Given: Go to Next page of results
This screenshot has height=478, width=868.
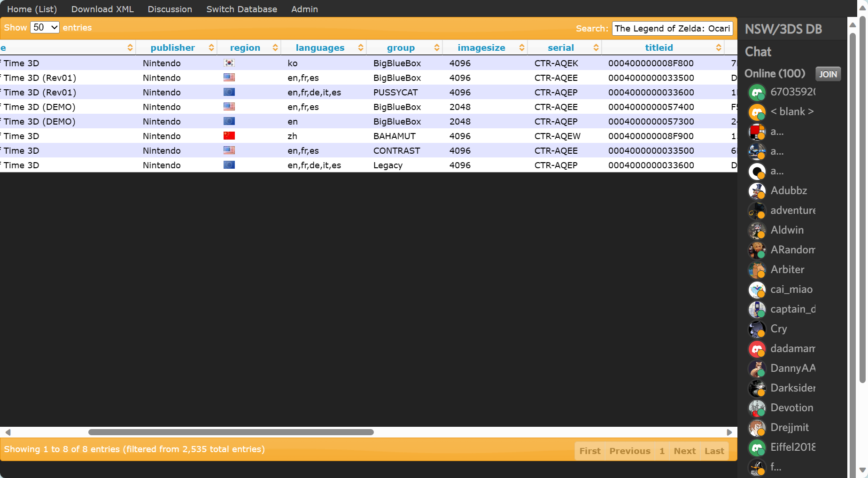Looking at the screenshot, I should pos(685,451).
